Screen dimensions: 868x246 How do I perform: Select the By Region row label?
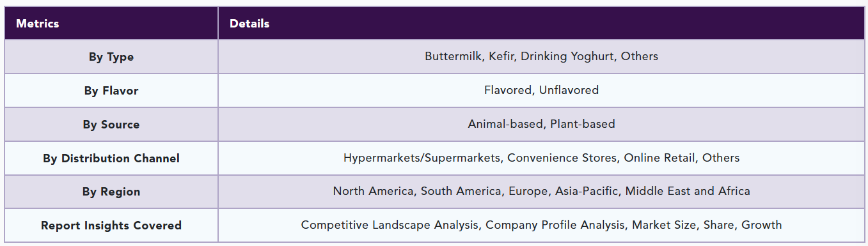[x=111, y=192]
